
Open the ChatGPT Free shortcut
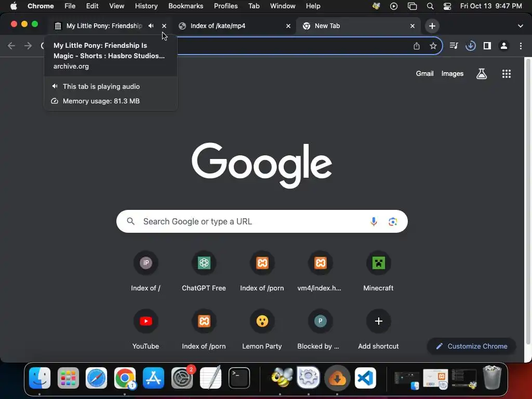[204, 271]
